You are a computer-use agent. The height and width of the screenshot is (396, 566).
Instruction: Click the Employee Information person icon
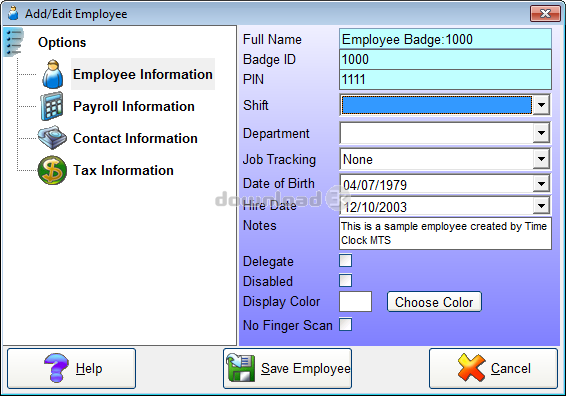tap(53, 74)
